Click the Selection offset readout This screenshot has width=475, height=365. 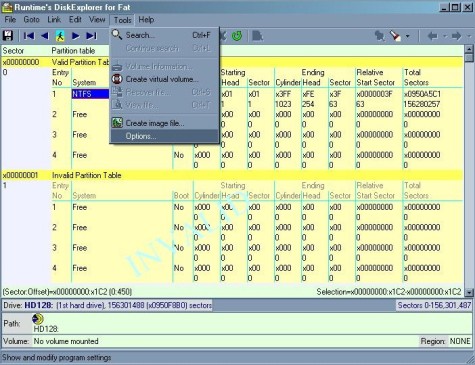tap(389, 292)
